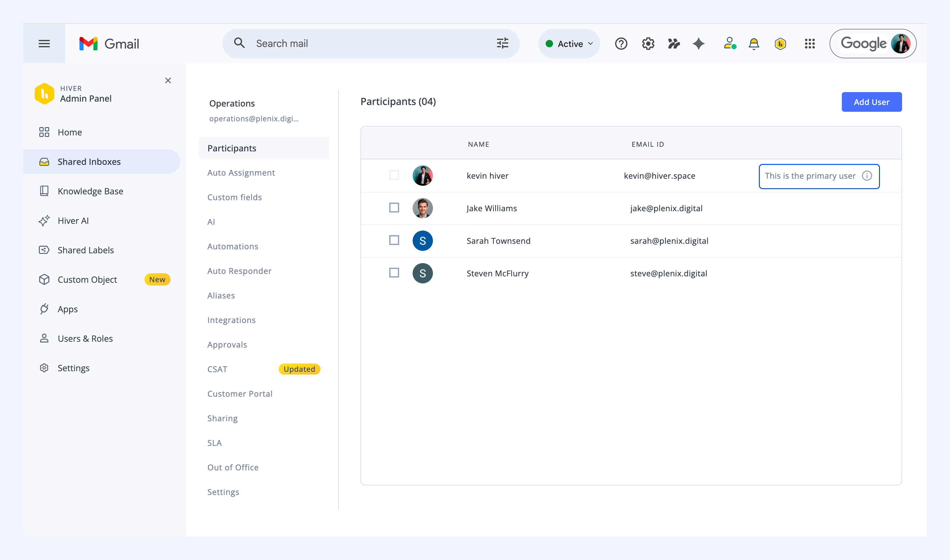Expand the Active status dropdown

click(569, 44)
